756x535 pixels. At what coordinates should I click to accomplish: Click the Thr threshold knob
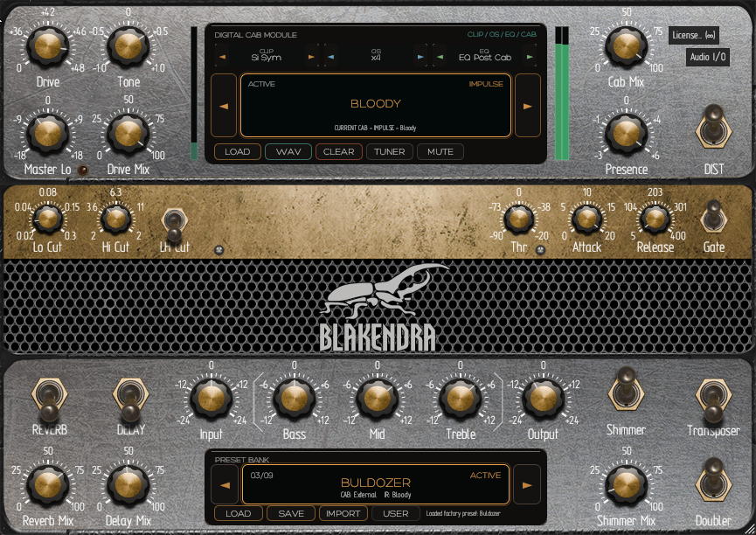click(x=519, y=219)
